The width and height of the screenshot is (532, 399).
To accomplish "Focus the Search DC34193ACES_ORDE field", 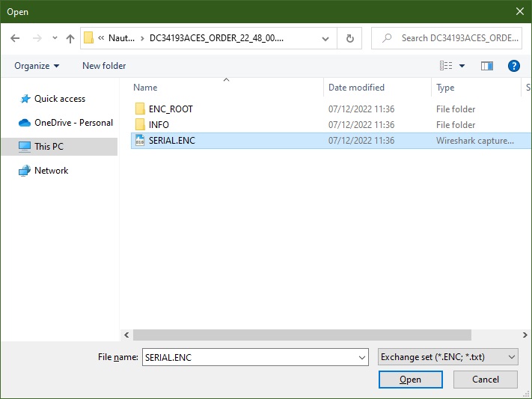I will click(447, 38).
